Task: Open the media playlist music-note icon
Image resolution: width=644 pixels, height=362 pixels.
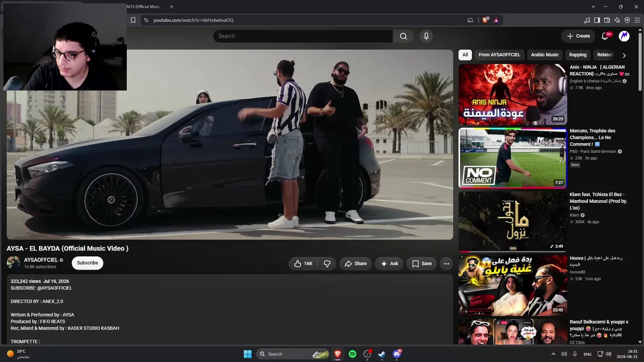Action: (587, 20)
